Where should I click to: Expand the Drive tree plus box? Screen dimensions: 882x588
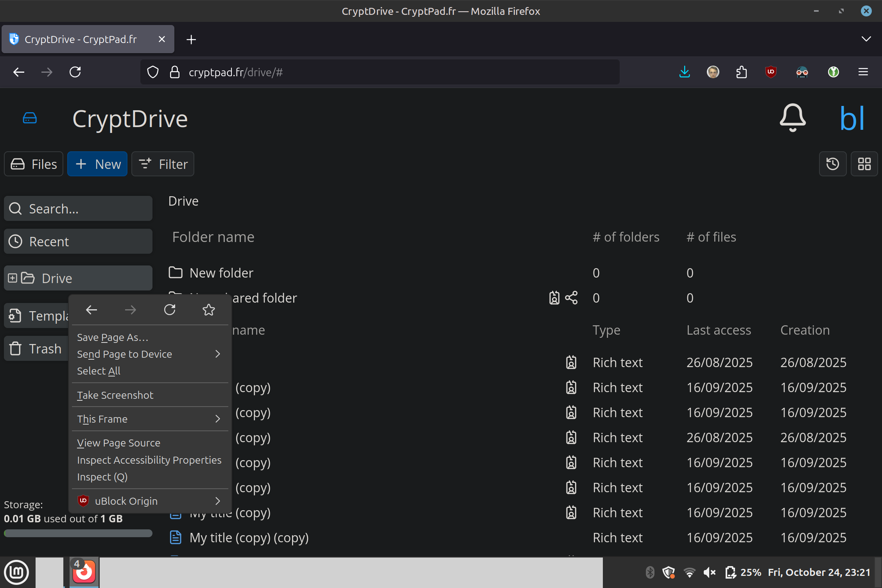coord(13,278)
